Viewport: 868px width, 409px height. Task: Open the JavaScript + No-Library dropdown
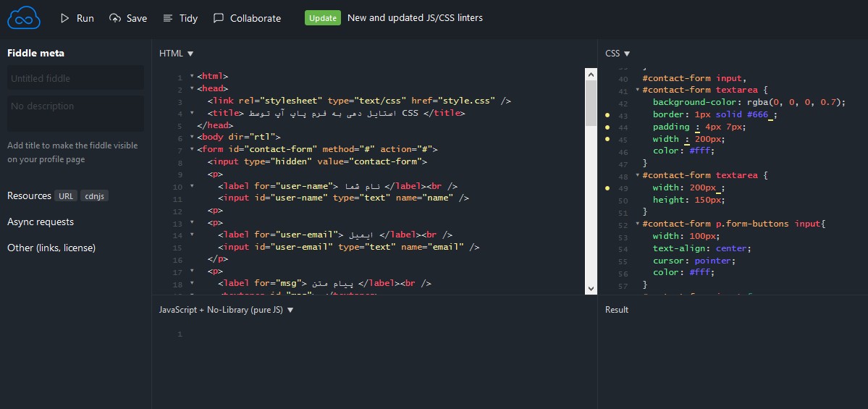(x=227, y=309)
